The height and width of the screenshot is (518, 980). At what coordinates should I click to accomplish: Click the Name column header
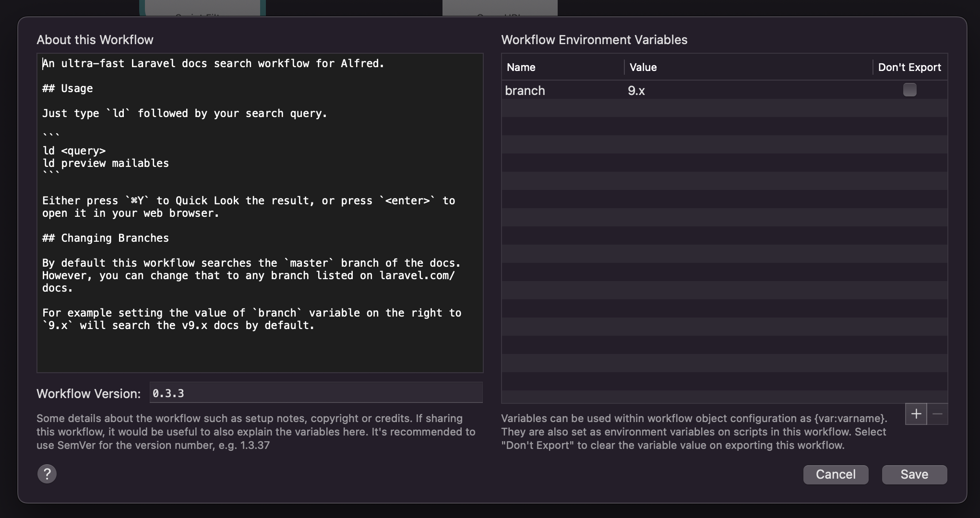(x=521, y=67)
